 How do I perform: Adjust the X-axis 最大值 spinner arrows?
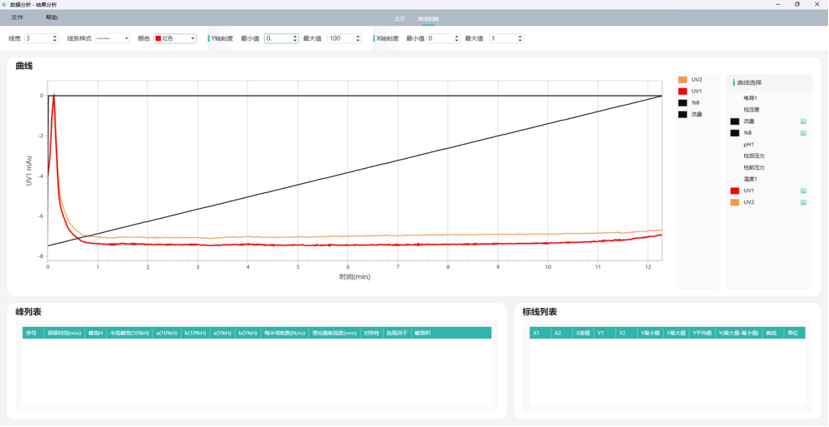520,39
